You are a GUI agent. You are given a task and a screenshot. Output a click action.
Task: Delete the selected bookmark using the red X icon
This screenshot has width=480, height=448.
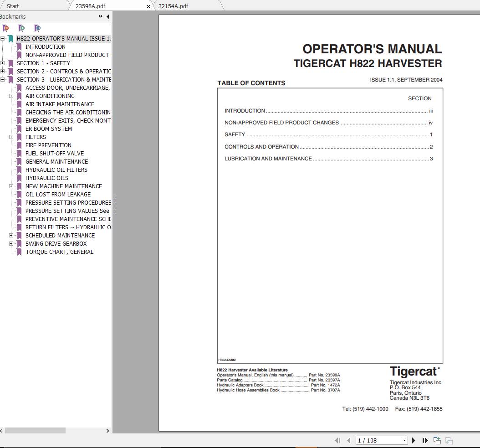[6, 28]
